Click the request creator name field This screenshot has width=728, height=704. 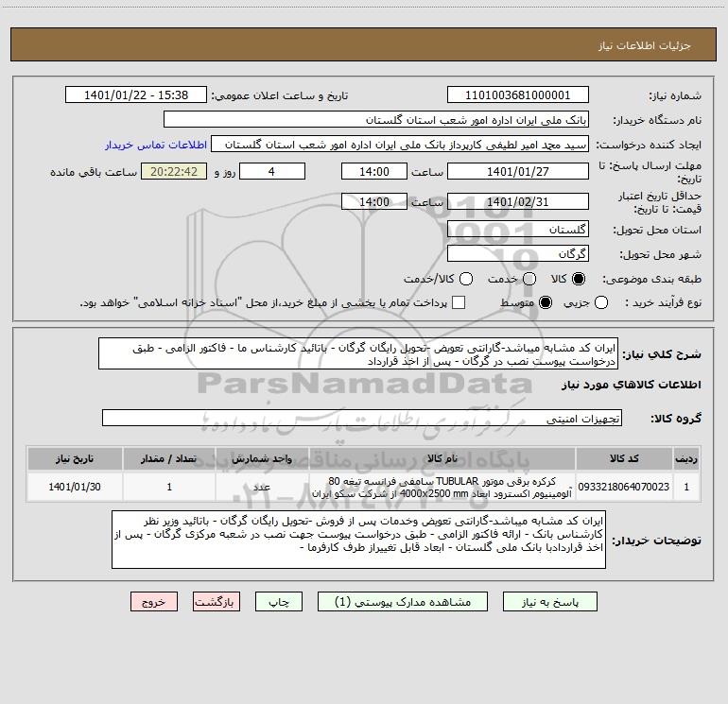(400, 145)
